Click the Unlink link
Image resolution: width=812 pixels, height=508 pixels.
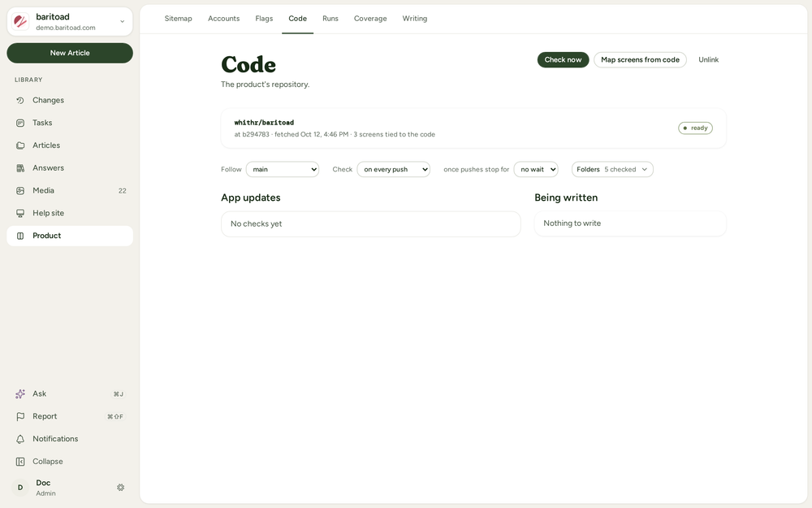coord(708,59)
